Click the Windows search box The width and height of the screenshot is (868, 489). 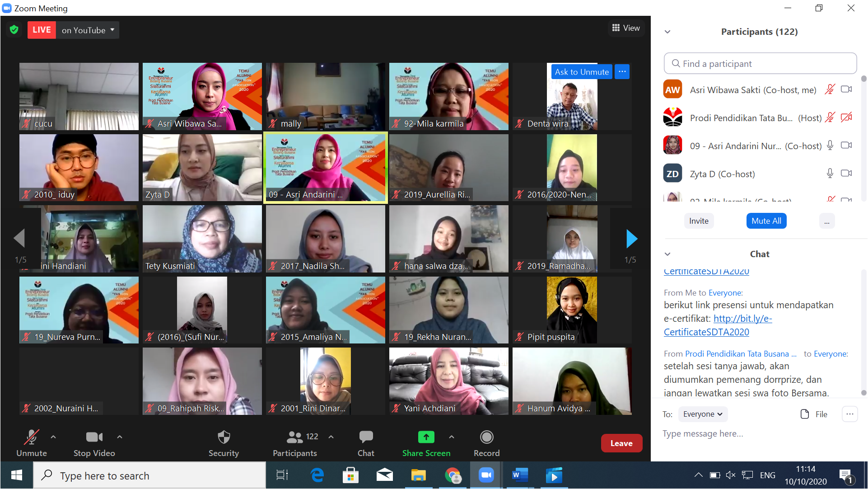149,475
